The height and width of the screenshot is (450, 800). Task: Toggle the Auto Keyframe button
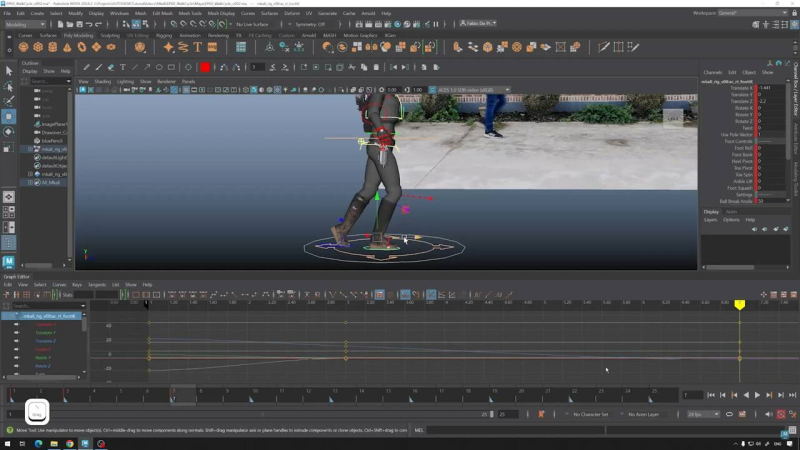(x=781, y=414)
